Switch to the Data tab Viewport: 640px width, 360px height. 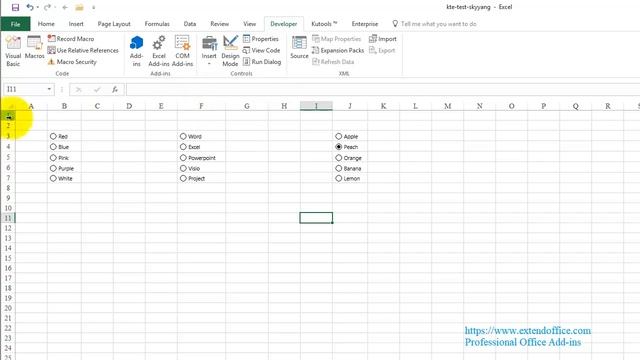(190, 24)
